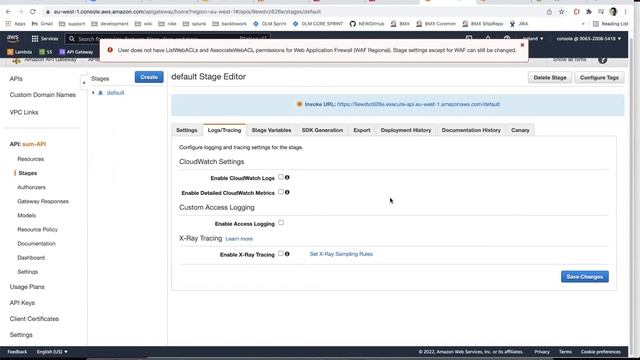
Task: Open Authorizers in the API sidebar
Action: pyautogui.click(x=31, y=187)
